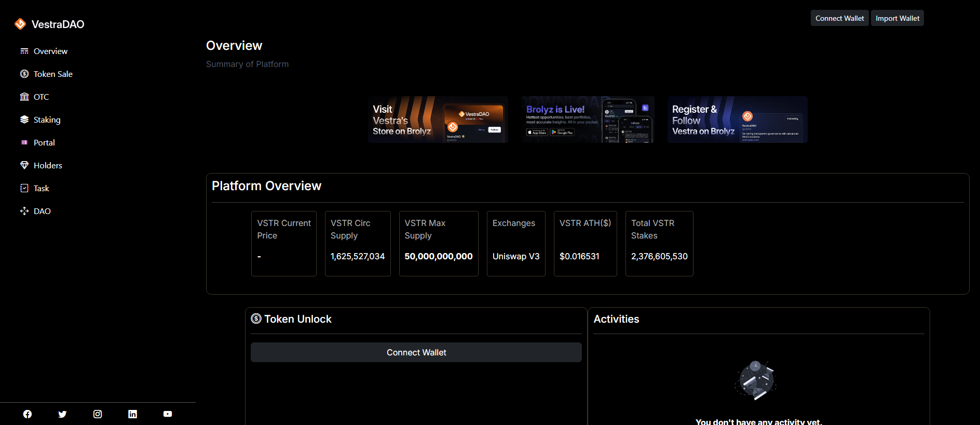Click the Summary of Platform subtitle
This screenshot has width=980, height=425.
pyautogui.click(x=247, y=64)
